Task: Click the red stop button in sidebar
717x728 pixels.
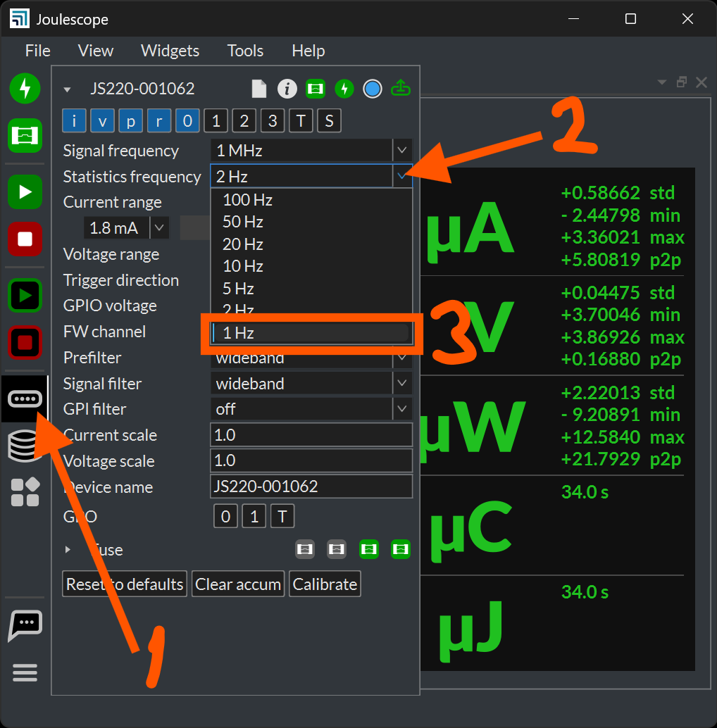Action: click(25, 239)
